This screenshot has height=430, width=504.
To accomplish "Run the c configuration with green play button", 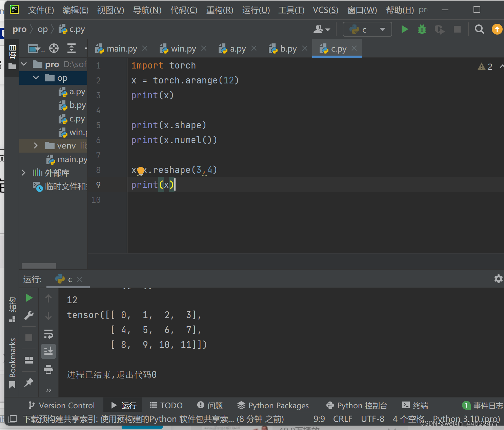I will (x=404, y=29).
